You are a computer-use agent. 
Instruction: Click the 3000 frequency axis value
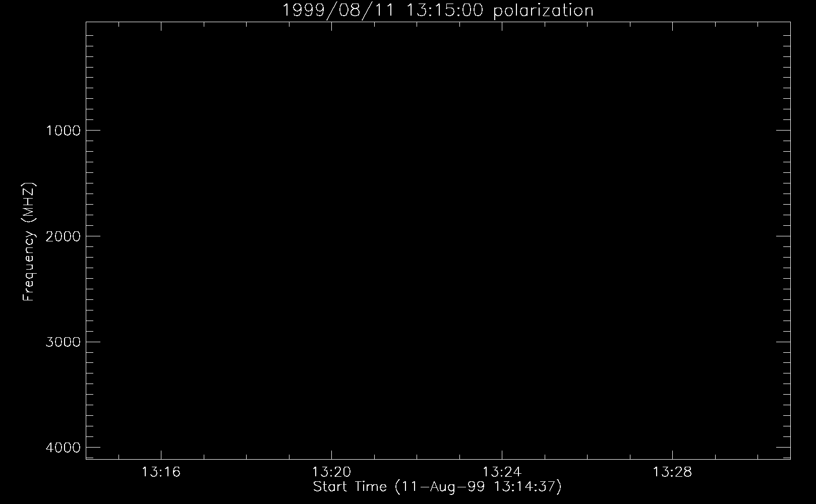(63, 342)
